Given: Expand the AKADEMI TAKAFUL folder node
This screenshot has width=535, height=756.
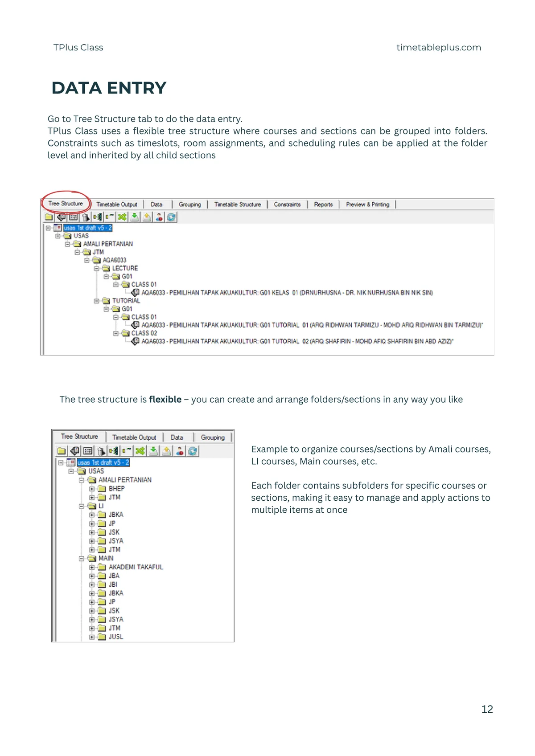Looking at the screenshot, I should 92,567.
